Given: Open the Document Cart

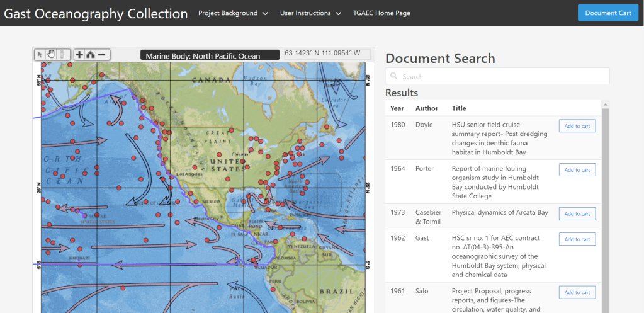Looking at the screenshot, I should (607, 13).
